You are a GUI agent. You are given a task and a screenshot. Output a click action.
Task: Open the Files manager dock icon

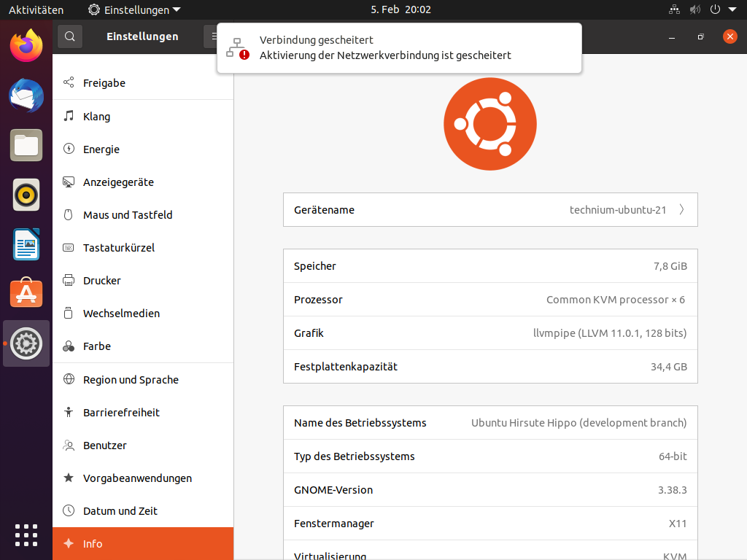click(x=26, y=145)
